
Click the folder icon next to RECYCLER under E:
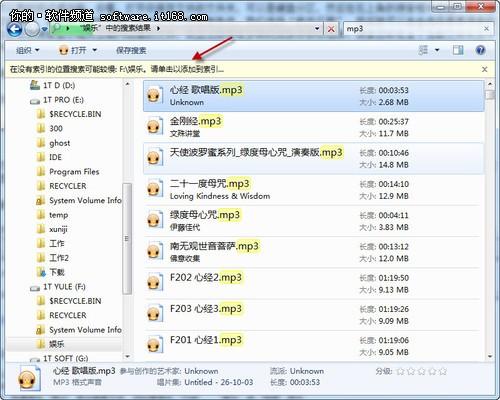(x=41, y=186)
